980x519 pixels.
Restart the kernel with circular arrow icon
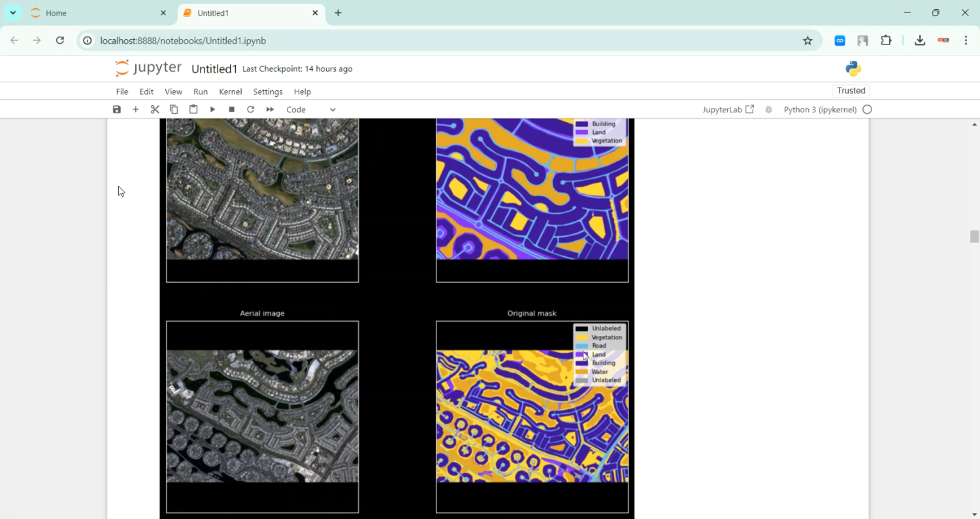tap(250, 110)
